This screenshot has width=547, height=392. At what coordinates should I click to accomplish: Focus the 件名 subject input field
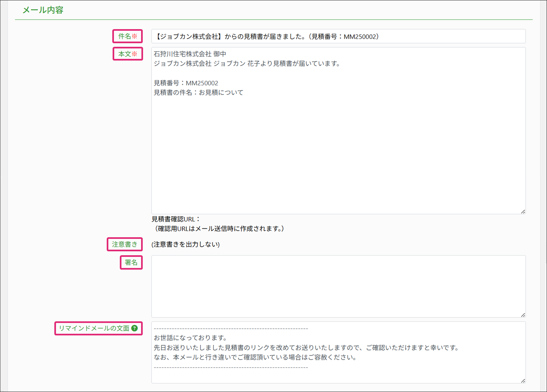tap(338, 36)
